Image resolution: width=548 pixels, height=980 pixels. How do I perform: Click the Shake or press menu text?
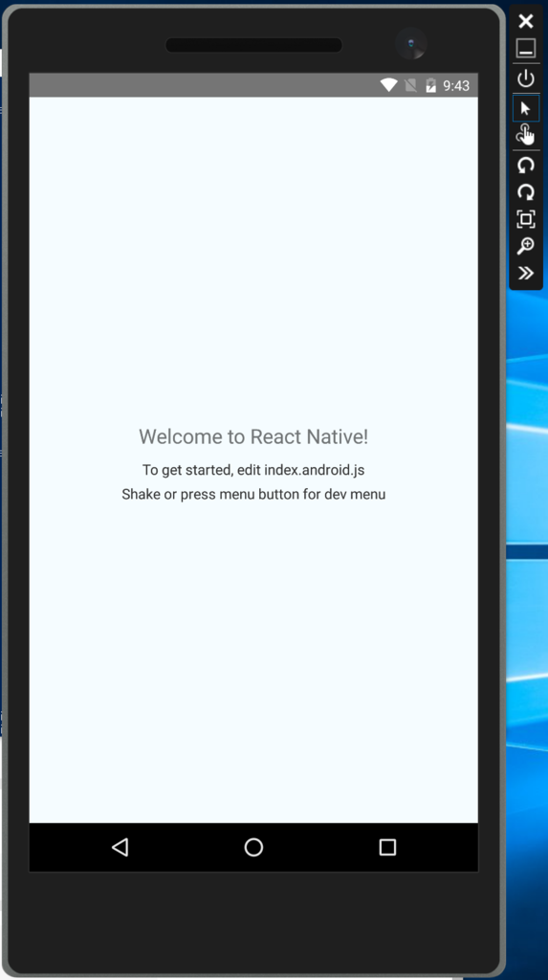click(253, 495)
